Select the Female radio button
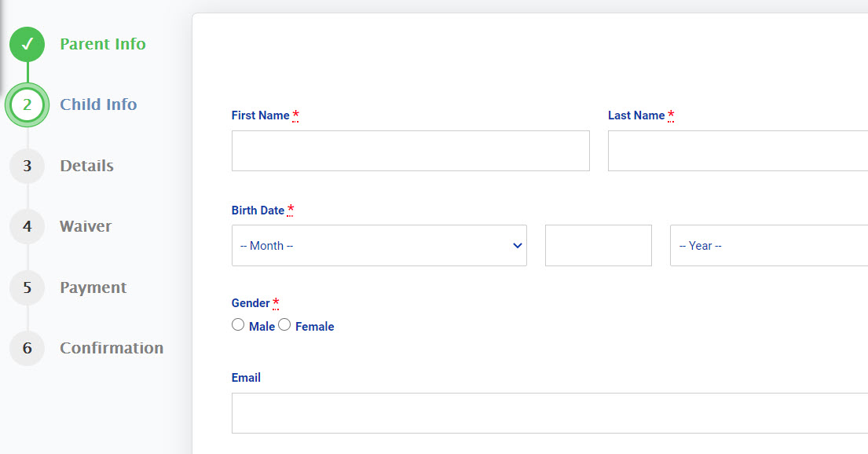 click(284, 325)
